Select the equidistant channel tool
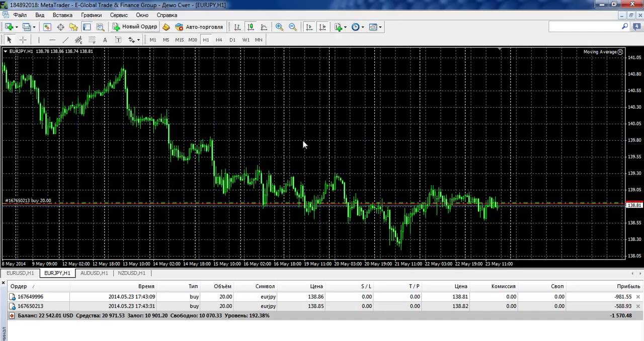 (x=78, y=40)
